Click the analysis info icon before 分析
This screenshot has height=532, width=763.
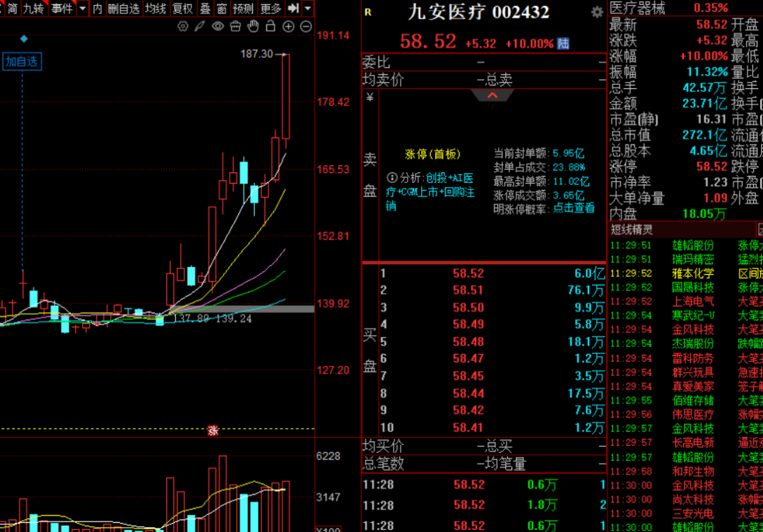(x=391, y=177)
